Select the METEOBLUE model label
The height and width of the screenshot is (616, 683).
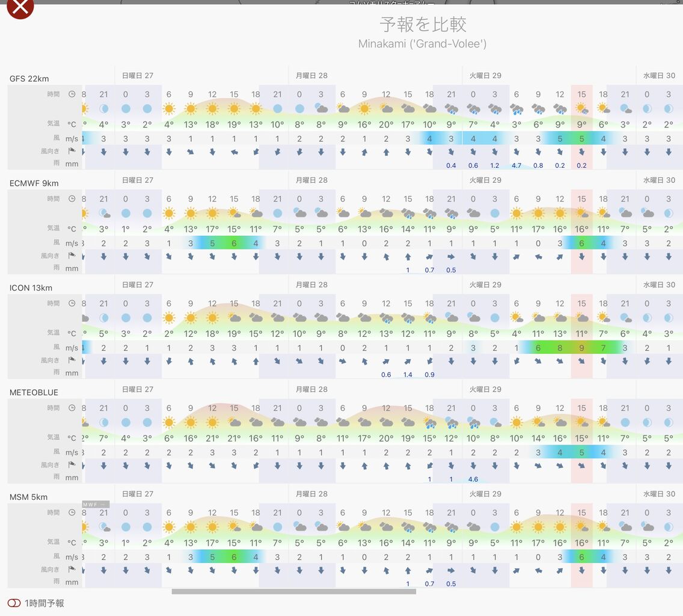(34, 392)
